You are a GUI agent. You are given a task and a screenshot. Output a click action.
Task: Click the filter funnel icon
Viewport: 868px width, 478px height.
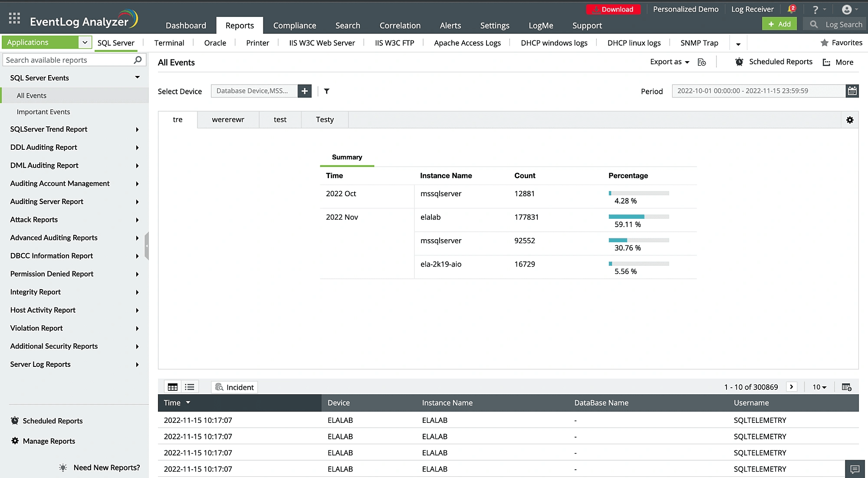pos(327,91)
